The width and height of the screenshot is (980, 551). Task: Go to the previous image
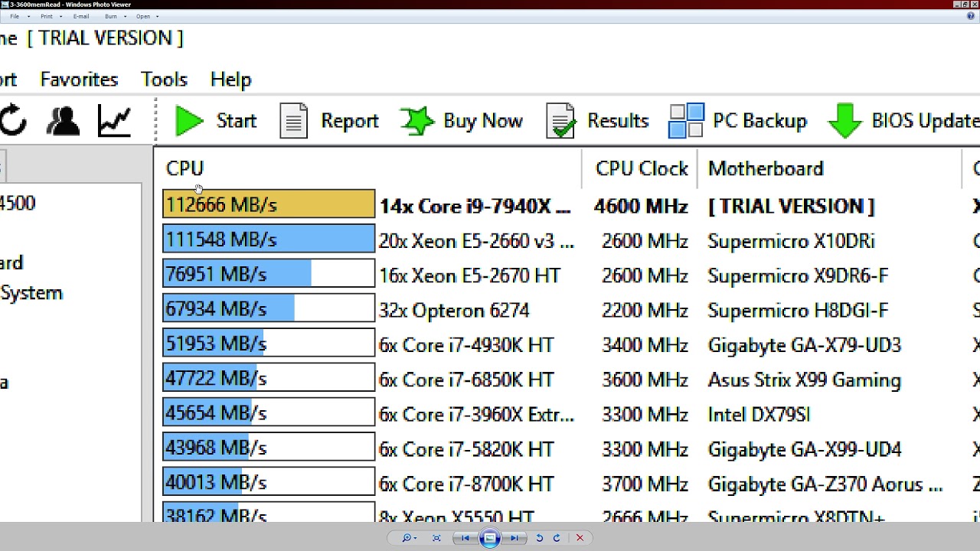pyautogui.click(x=465, y=538)
